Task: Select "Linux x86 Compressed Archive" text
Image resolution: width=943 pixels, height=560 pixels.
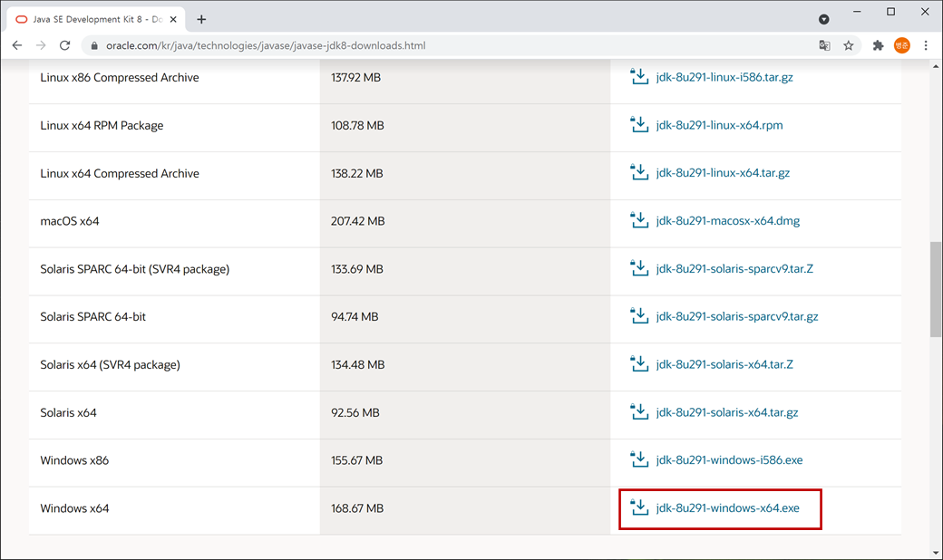Action: pos(120,78)
